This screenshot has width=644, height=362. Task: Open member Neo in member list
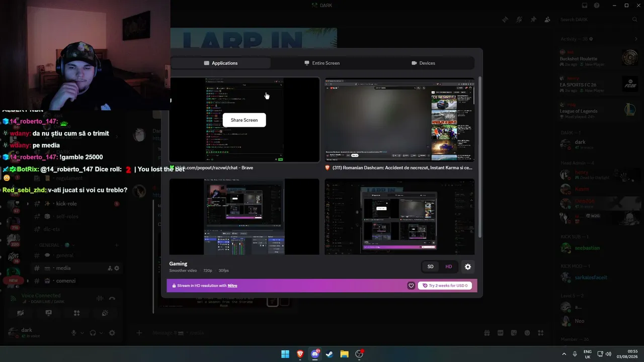point(599,321)
